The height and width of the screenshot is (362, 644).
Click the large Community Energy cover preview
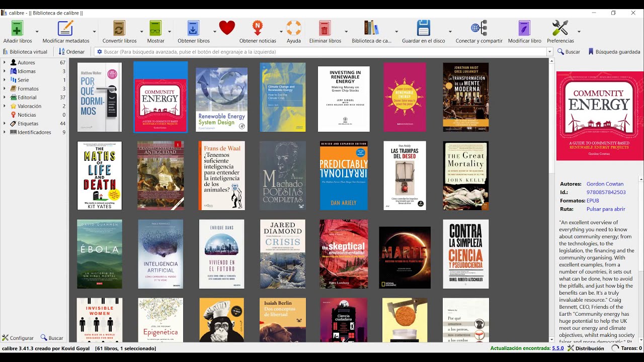click(x=600, y=116)
